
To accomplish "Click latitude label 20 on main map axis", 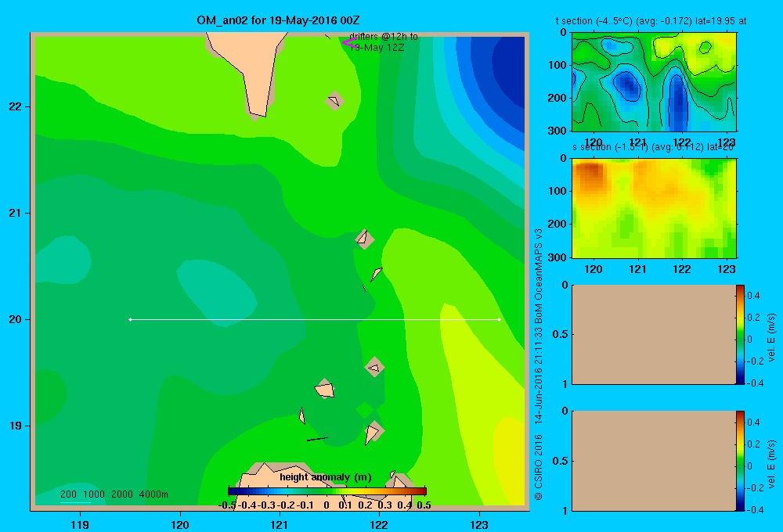I will [x=15, y=319].
